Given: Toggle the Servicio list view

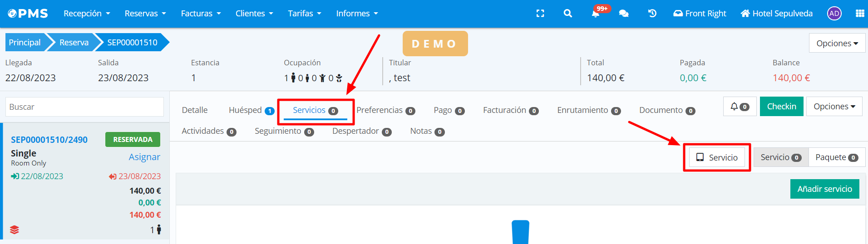Looking at the screenshot, I should click(x=780, y=157).
